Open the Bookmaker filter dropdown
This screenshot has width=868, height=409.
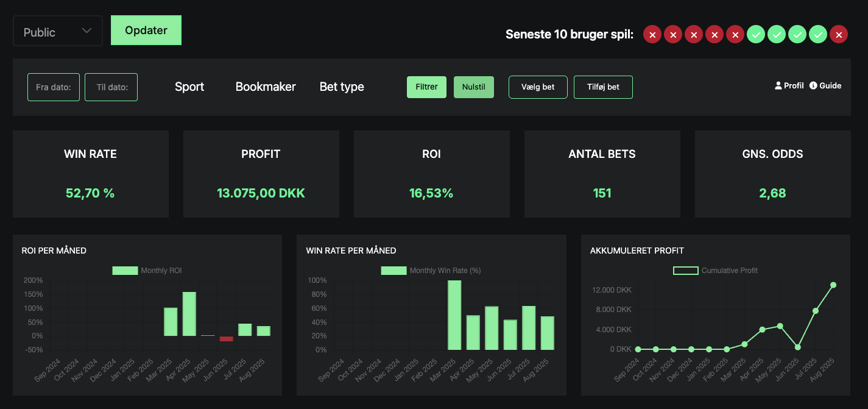point(266,87)
